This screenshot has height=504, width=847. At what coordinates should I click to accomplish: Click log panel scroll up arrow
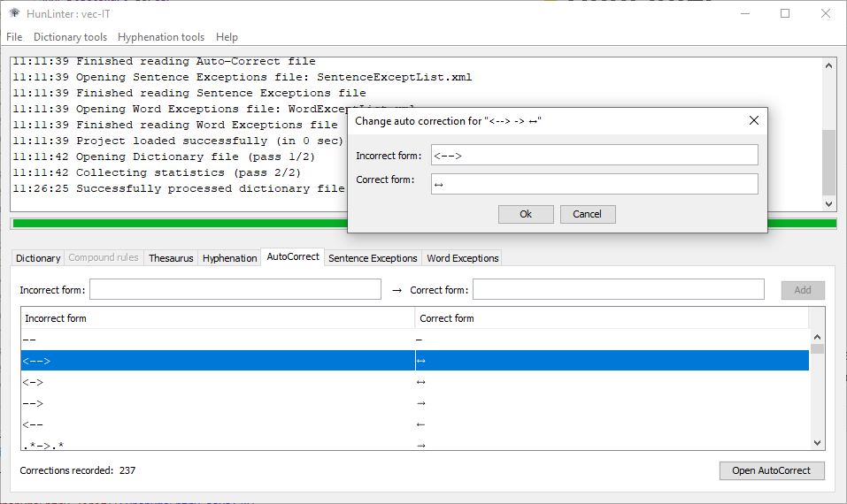tap(828, 65)
